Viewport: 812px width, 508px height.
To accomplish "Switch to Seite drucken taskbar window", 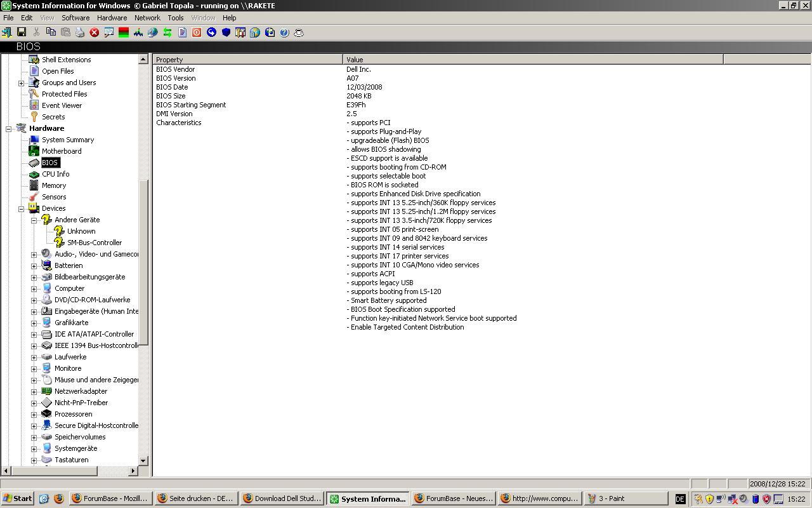I will pos(196,498).
